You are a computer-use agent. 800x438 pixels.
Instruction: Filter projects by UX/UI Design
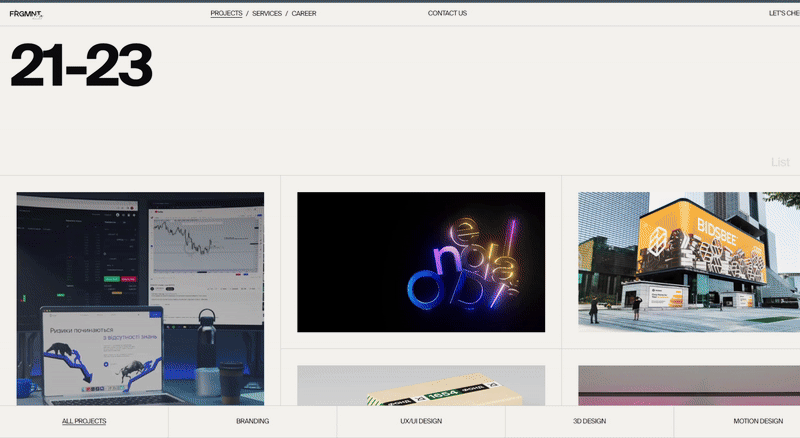click(421, 421)
